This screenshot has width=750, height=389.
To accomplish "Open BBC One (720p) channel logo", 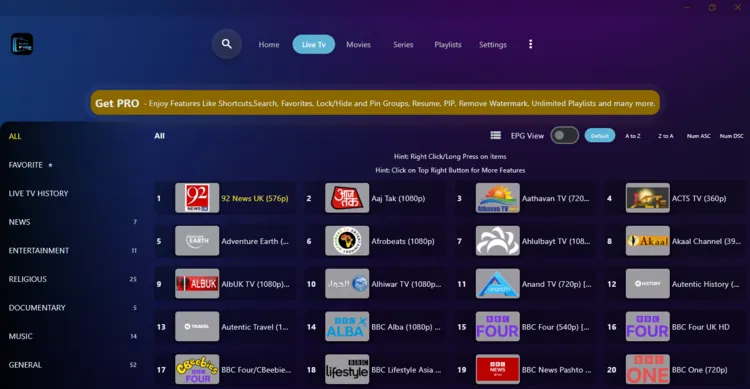I will (x=648, y=369).
